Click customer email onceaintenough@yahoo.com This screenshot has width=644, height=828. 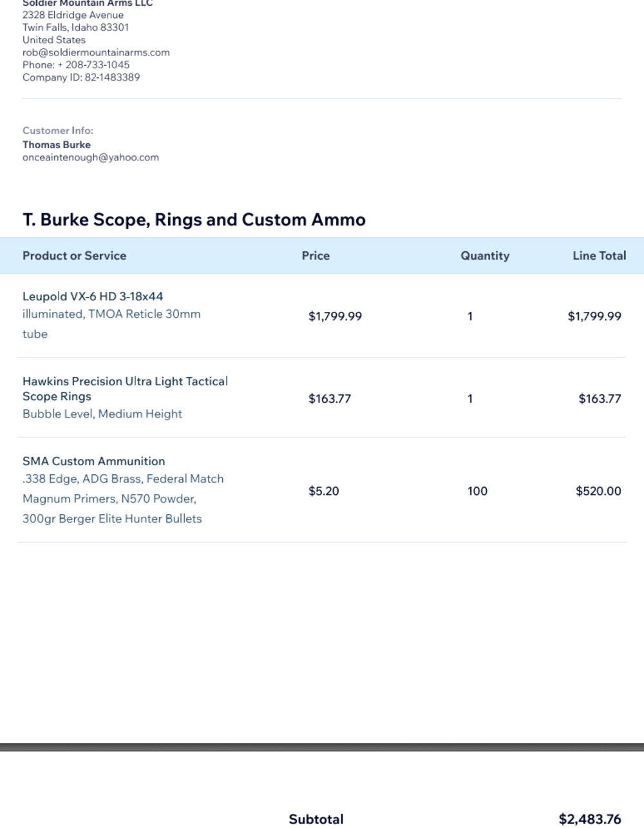[91, 157]
